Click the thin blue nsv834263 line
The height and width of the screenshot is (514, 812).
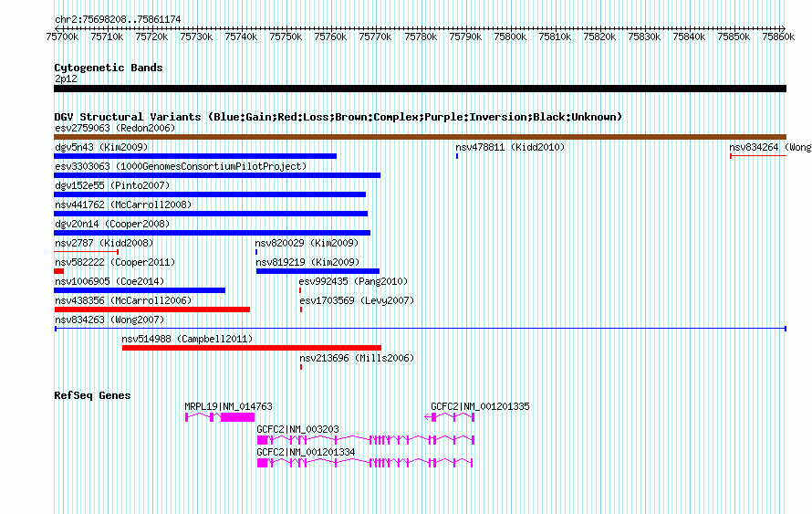(421, 329)
